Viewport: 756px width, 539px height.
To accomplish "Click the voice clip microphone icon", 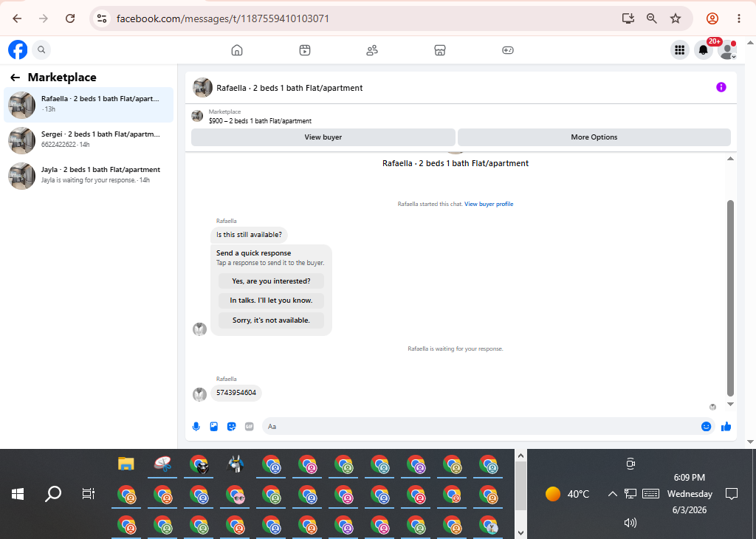I will pyautogui.click(x=196, y=427).
